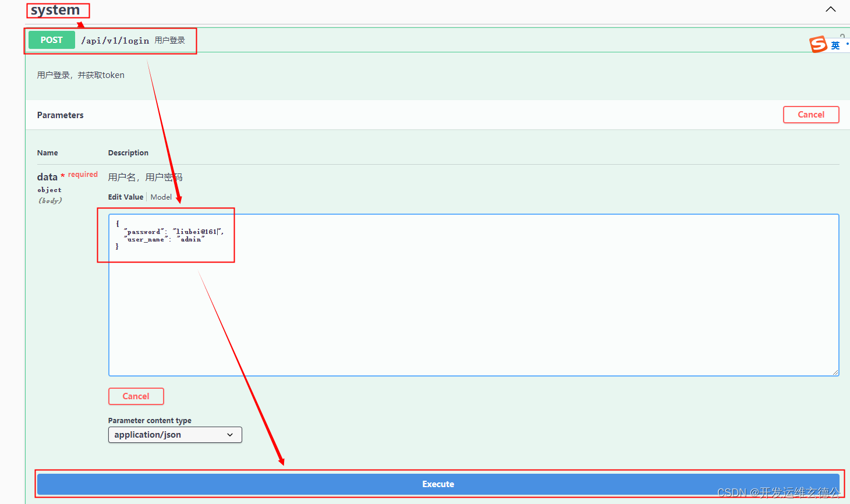The height and width of the screenshot is (504, 850).
Task: Click the red 'required' marker text
Action: tap(83, 175)
